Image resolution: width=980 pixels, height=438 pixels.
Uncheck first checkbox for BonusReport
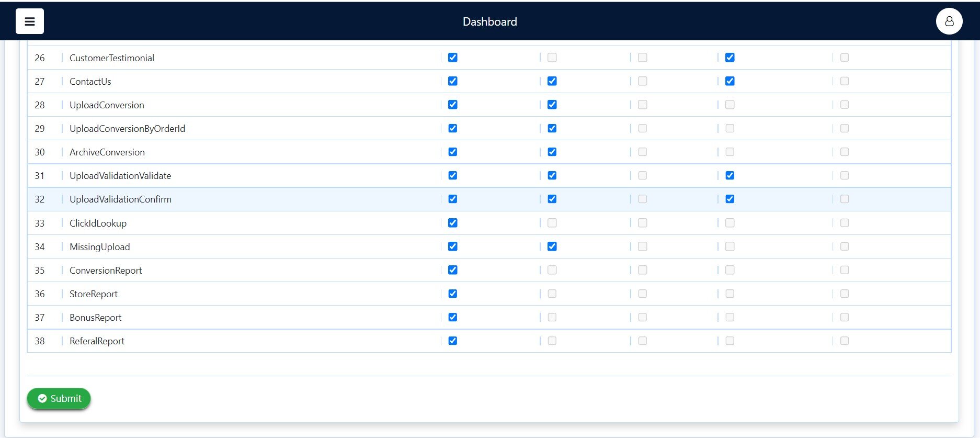coord(453,317)
